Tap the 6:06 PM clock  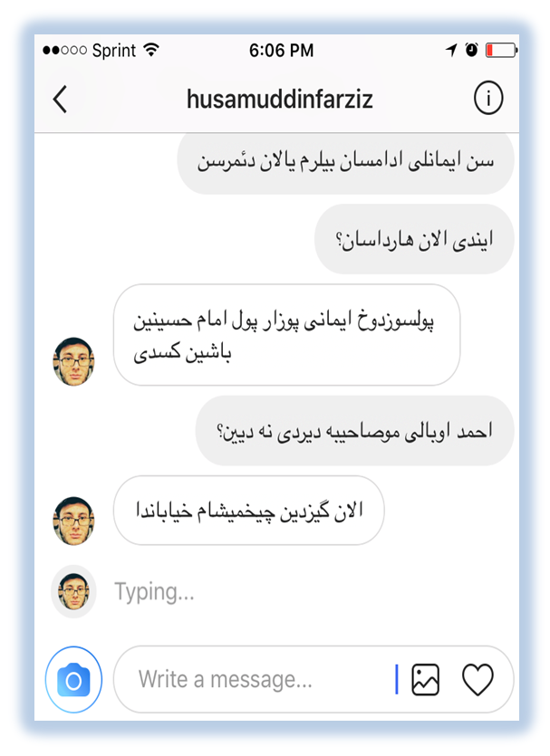pos(281,51)
